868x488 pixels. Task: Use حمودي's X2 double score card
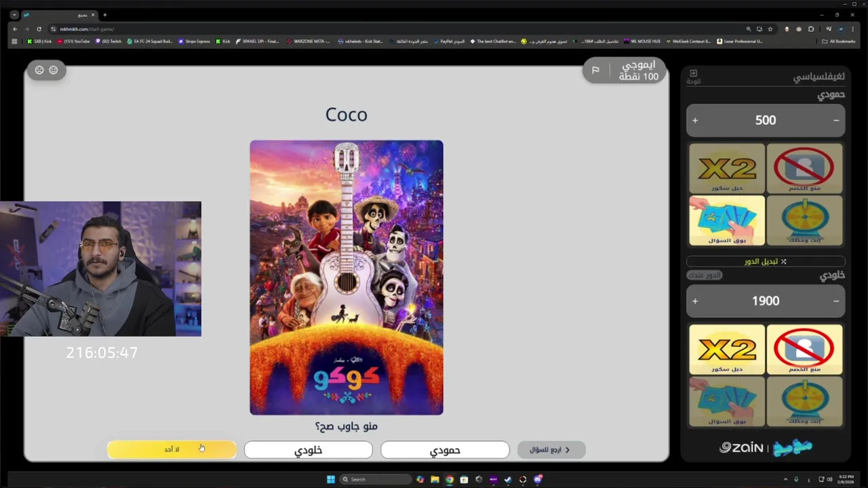[727, 167]
